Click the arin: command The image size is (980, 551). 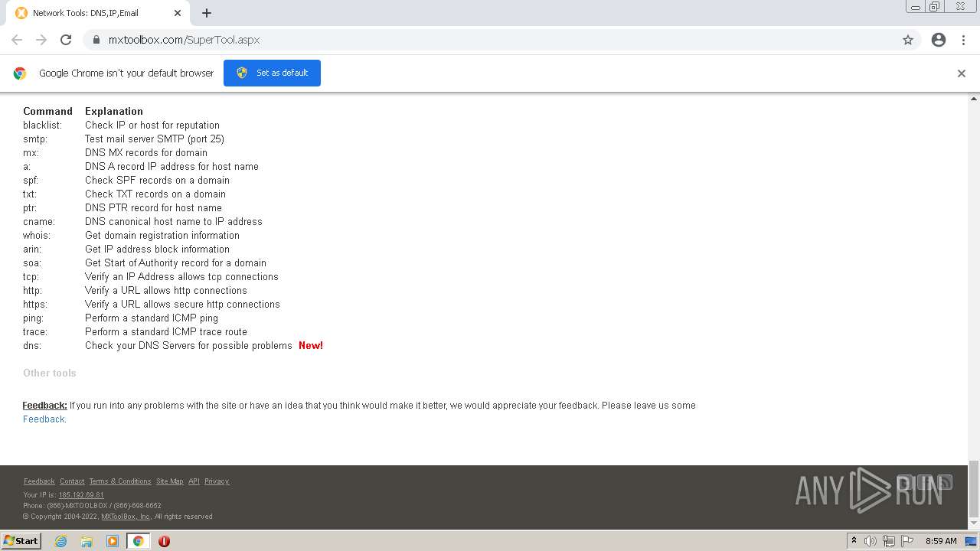(32, 249)
